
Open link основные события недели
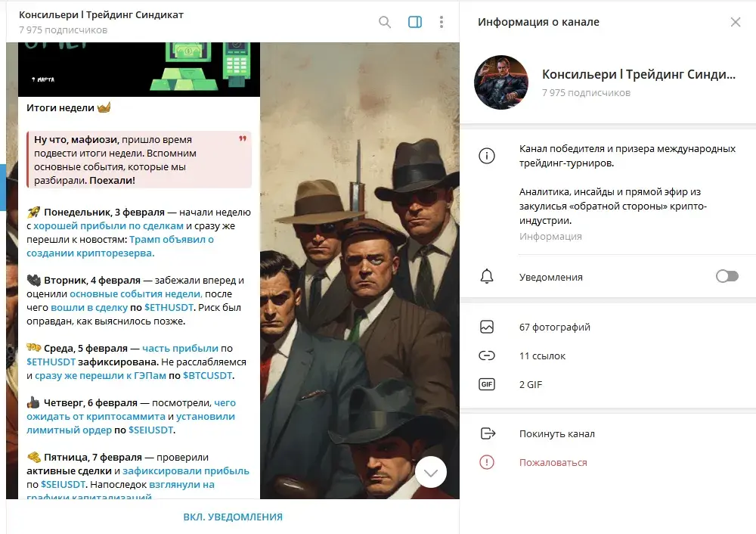point(135,293)
